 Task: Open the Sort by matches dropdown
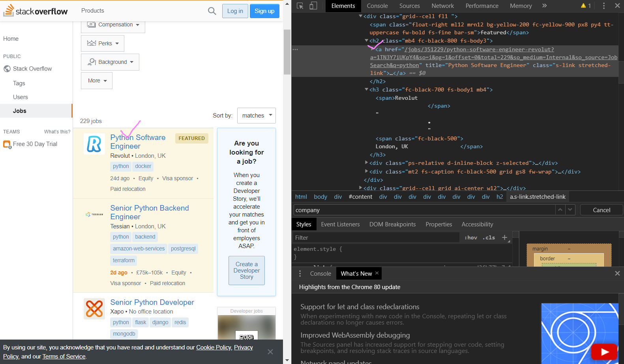257,116
